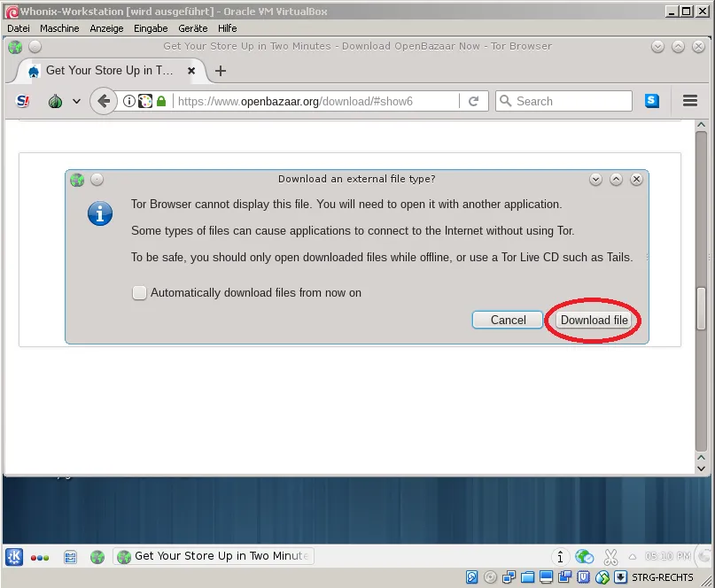Click the VirtualBox display status icon
This screenshot has height=588, width=715.
tap(546, 577)
